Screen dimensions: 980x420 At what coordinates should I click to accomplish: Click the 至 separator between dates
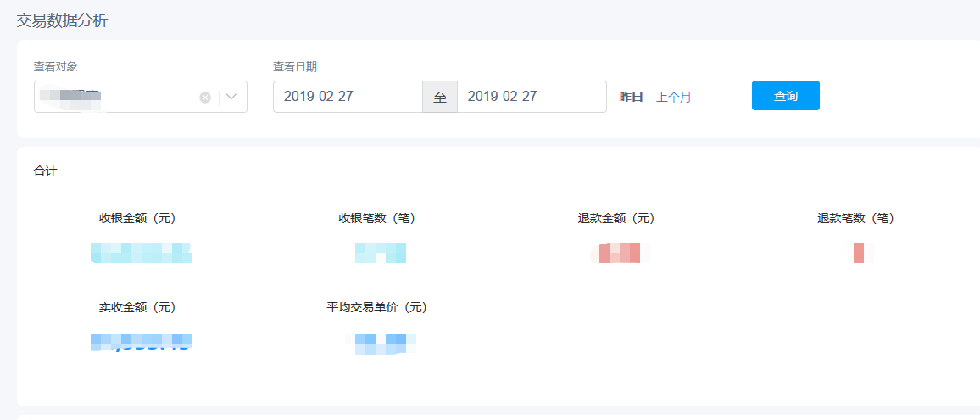[440, 97]
